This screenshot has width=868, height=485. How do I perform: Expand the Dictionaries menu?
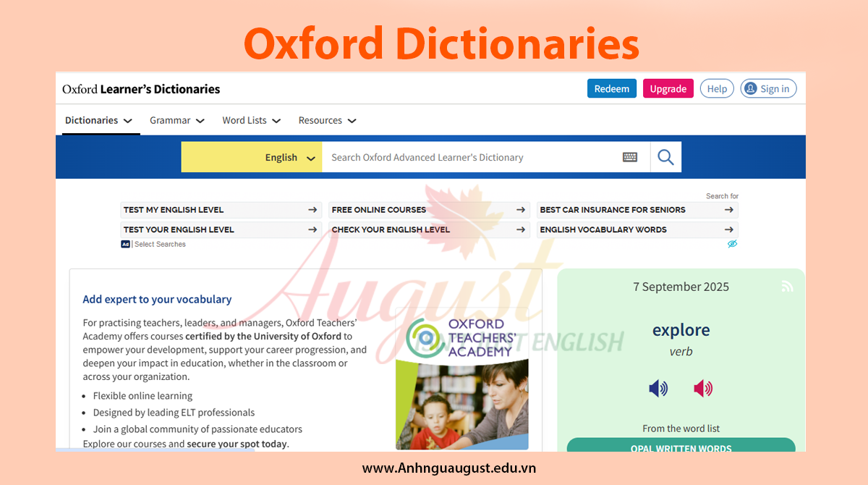[98, 120]
